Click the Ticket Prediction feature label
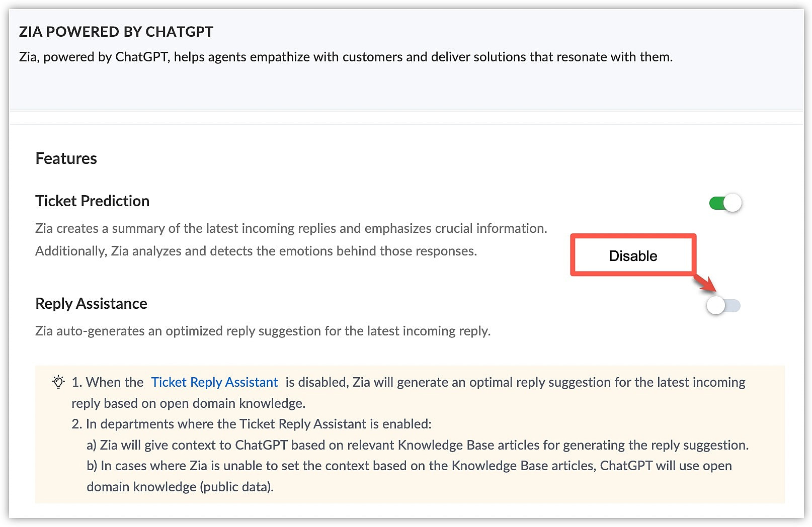The height and width of the screenshot is (527, 812). [x=92, y=201]
